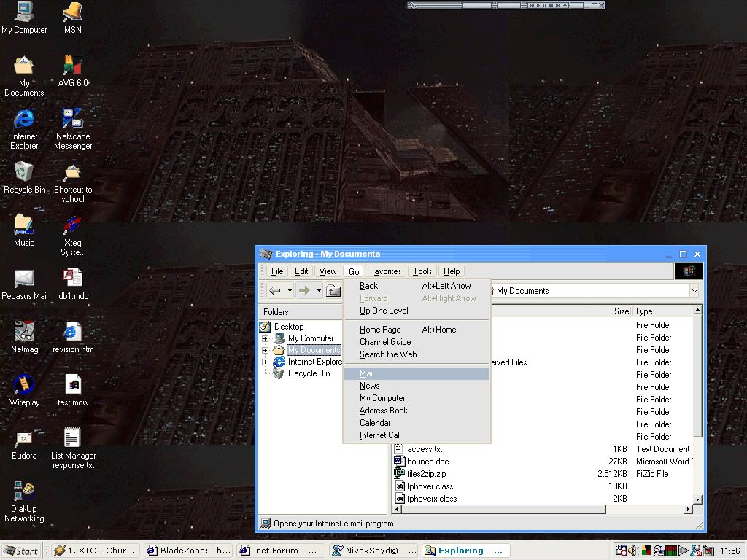Click the Start button
Image resolution: width=747 pixels, height=560 pixels.
21,551
